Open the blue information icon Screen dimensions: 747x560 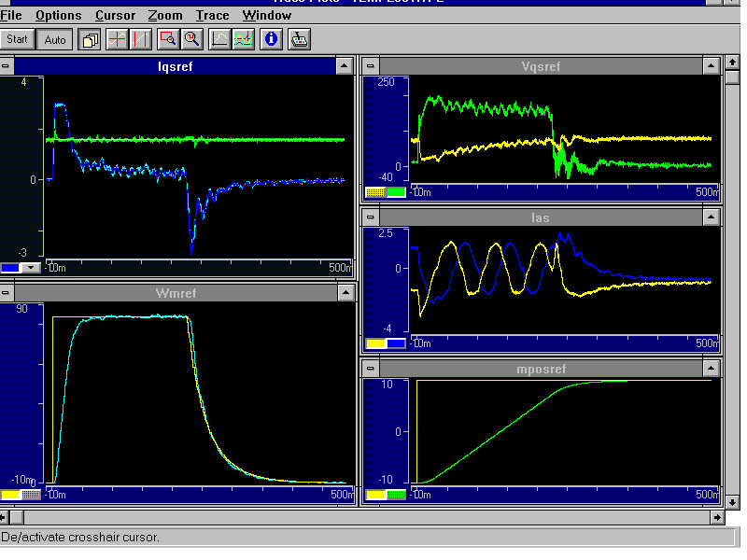point(271,39)
